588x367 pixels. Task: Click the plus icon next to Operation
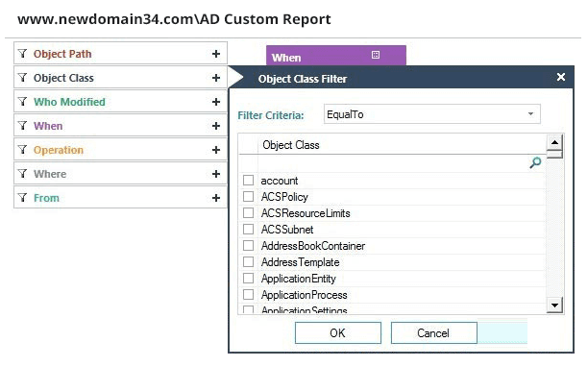coord(216,150)
